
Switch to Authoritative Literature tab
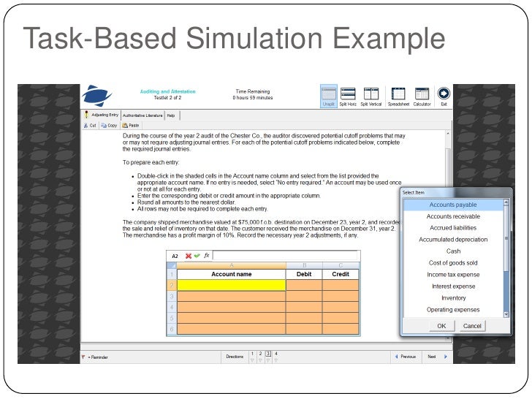click(x=142, y=115)
